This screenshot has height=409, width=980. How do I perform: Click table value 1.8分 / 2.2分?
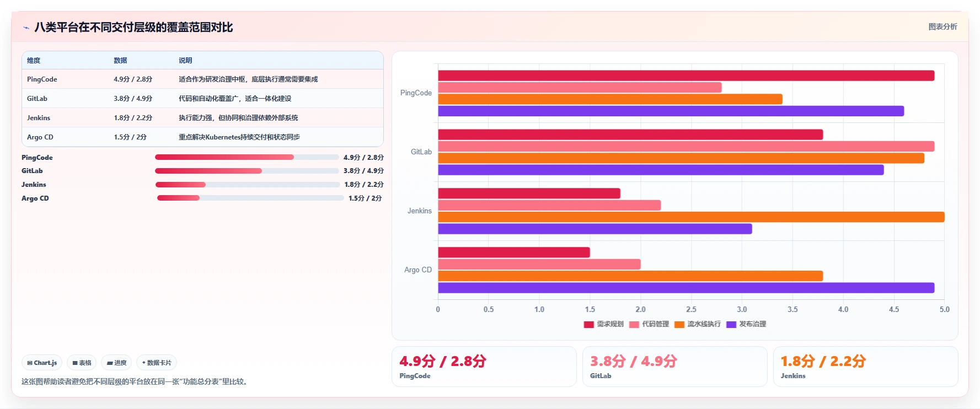click(133, 118)
